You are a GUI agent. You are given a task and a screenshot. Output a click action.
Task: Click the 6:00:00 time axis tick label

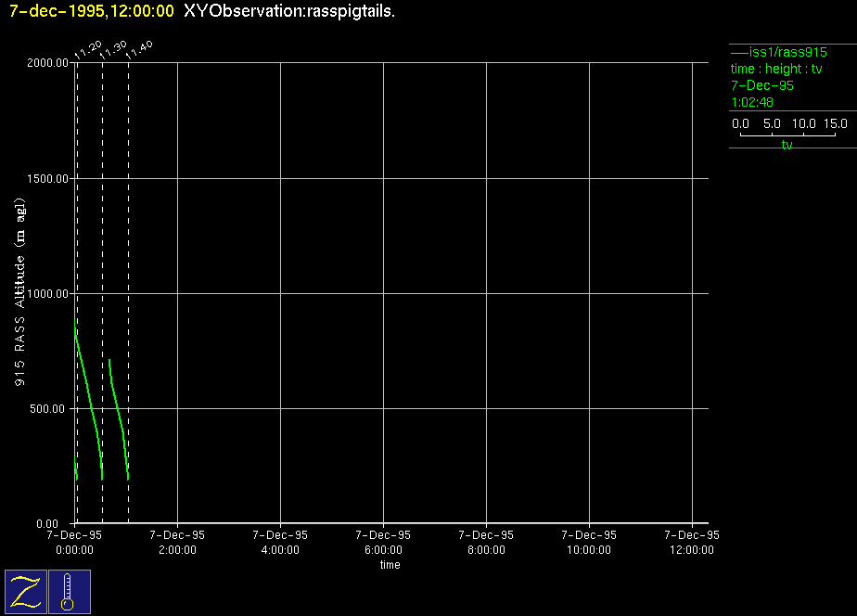pos(384,550)
